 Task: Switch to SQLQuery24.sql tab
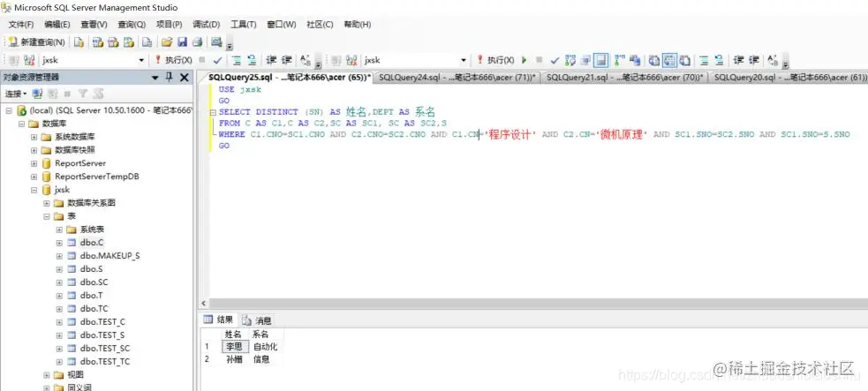(x=457, y=78)
